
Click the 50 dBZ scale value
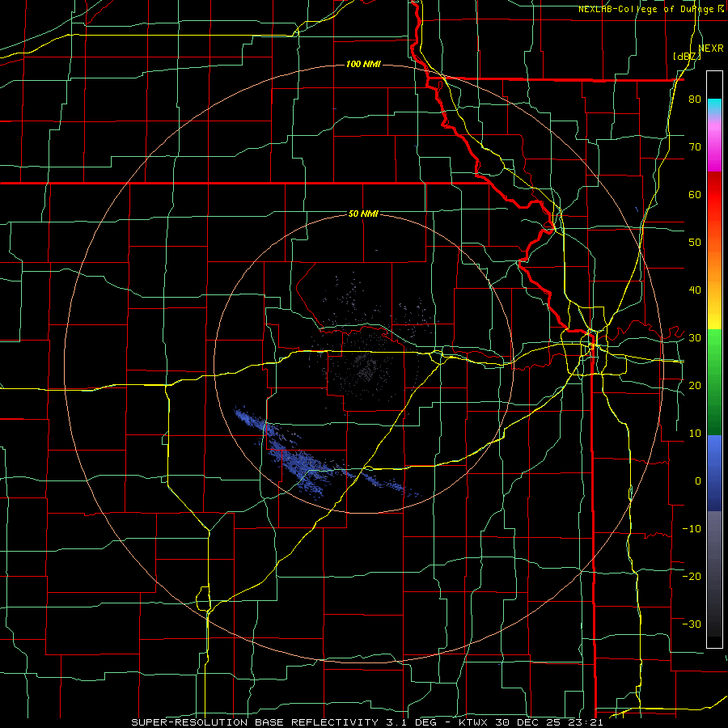point(695,243)
